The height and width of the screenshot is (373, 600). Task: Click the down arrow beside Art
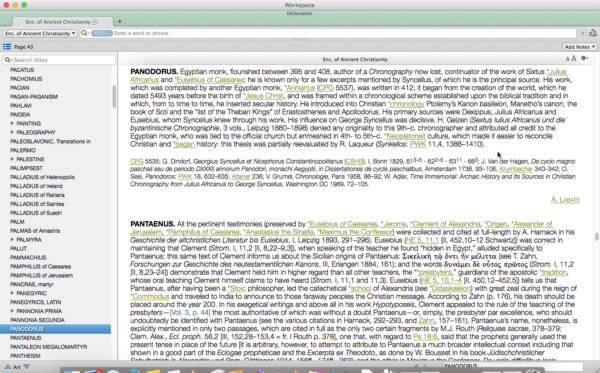coord(26,366)
